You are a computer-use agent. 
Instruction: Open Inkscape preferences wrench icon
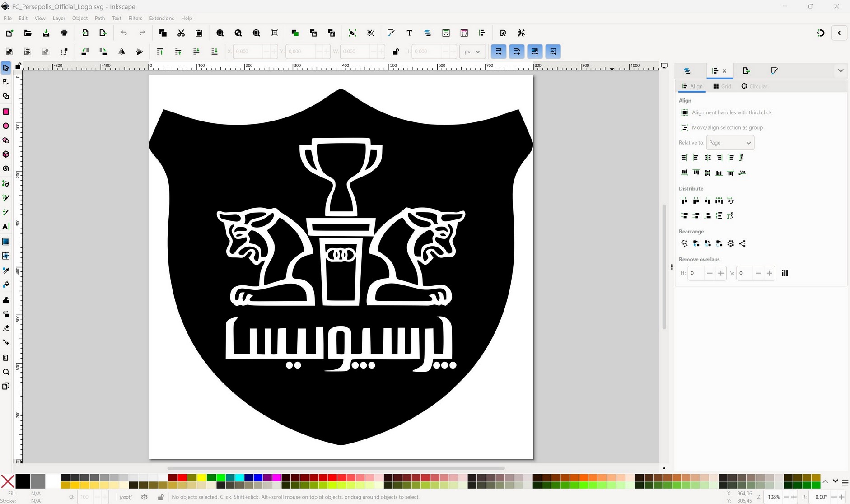(521, 33)
